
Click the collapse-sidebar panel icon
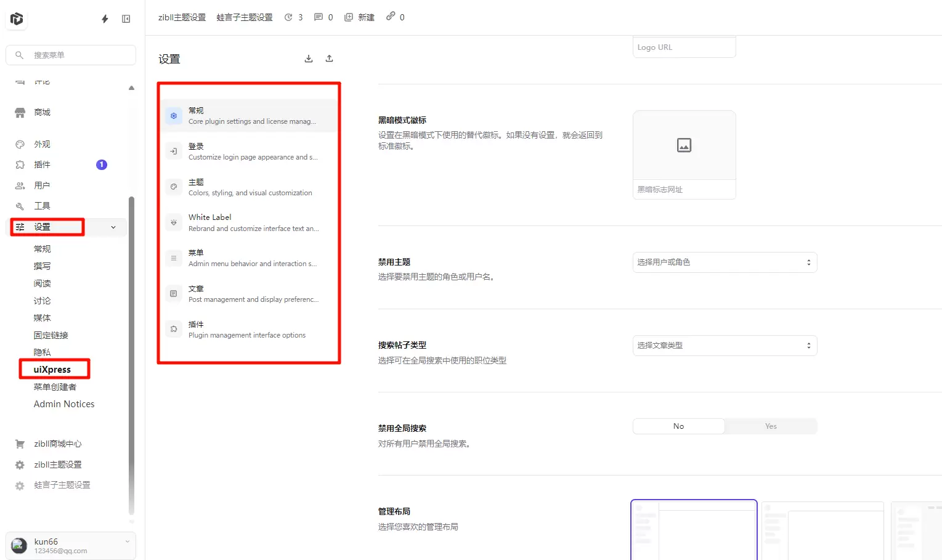point(126,18)
